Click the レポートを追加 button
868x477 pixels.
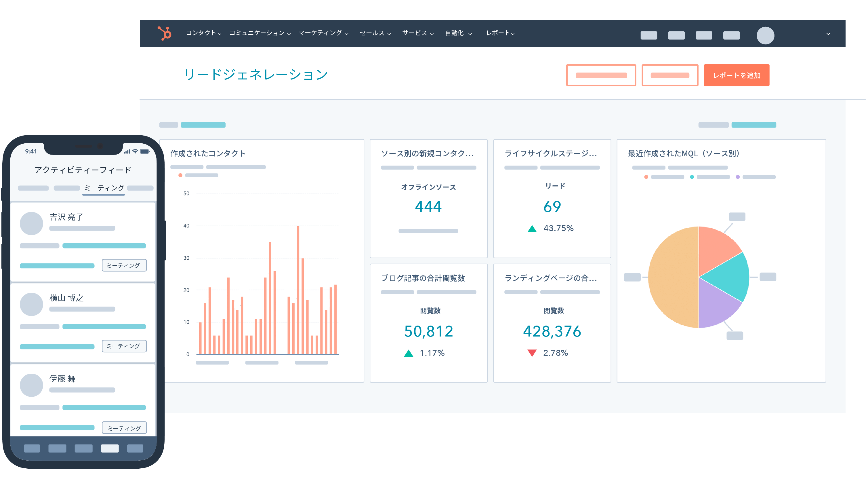pos(736,75)
